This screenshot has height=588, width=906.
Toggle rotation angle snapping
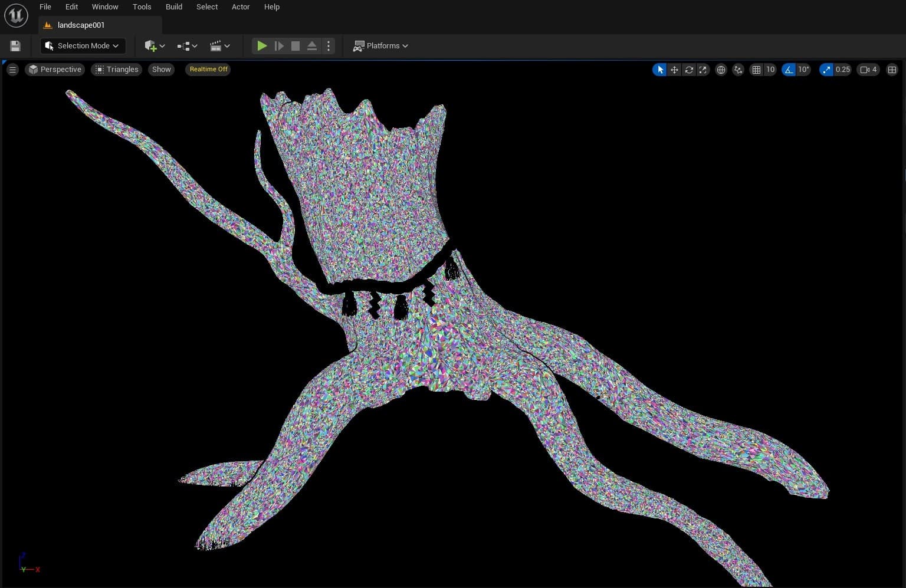point(789,70)
